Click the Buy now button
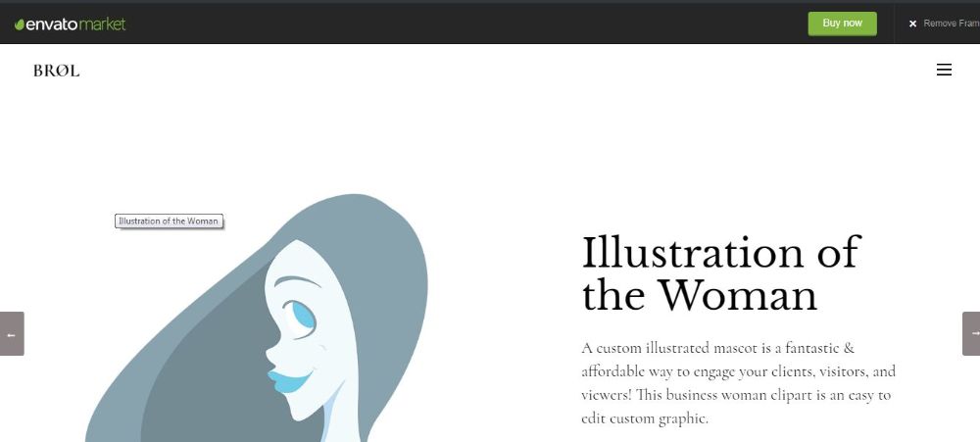The width and height of the screenshot is (980, 442). click(x=842, y=24)
